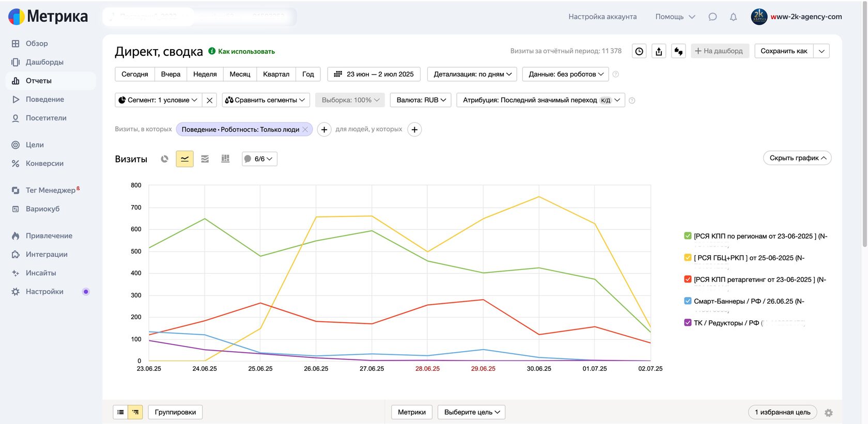Add a visit condition with plus button

[324, 129]
